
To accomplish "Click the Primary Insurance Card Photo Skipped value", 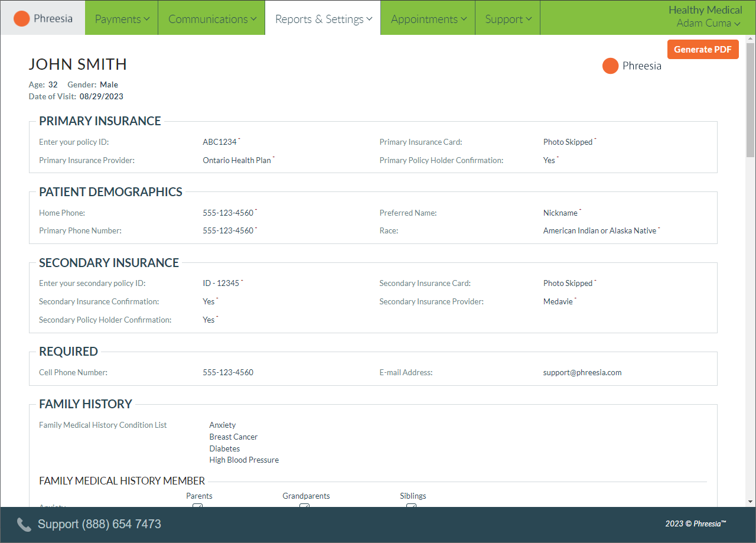I will pos(568,142).
